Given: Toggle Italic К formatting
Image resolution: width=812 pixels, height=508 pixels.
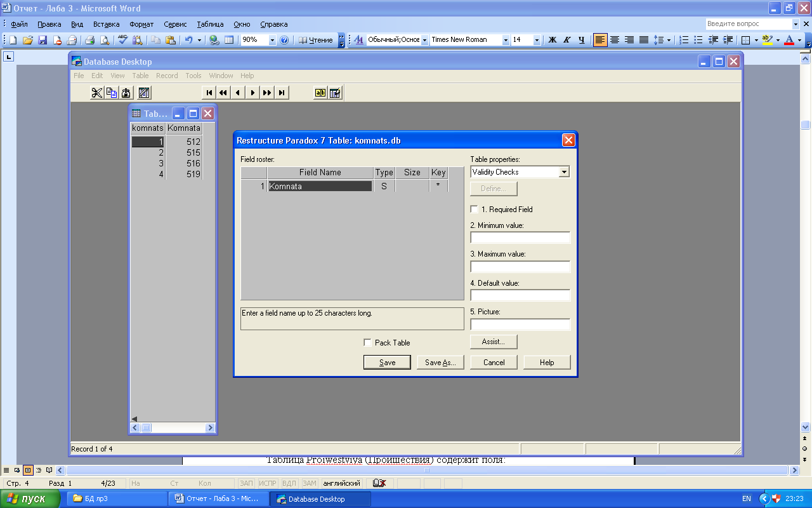Looking at the screenshot, I should (567, 40).
